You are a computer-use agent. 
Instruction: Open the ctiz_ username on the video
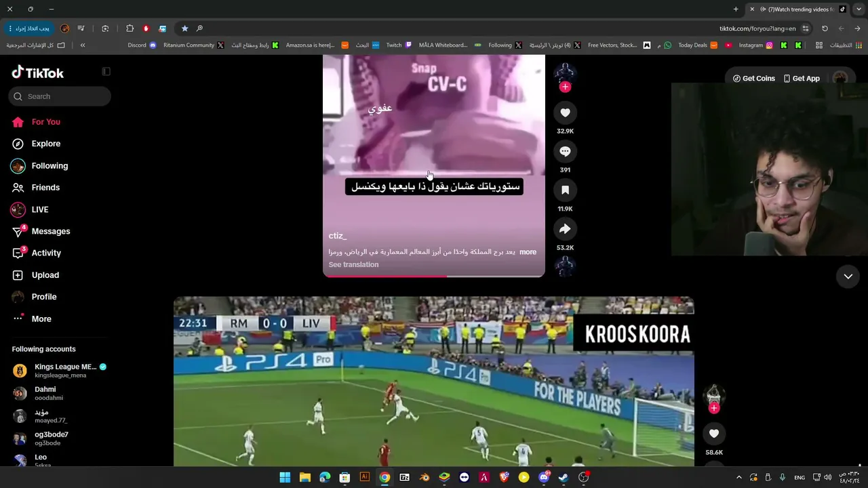tap(338, 236)
